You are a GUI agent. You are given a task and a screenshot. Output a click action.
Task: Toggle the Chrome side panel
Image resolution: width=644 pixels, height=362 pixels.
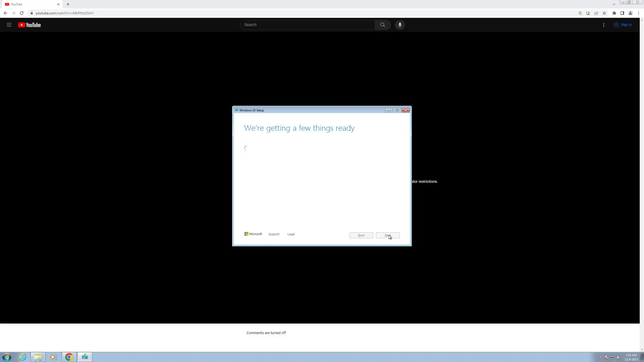click(x=622, y=13)
